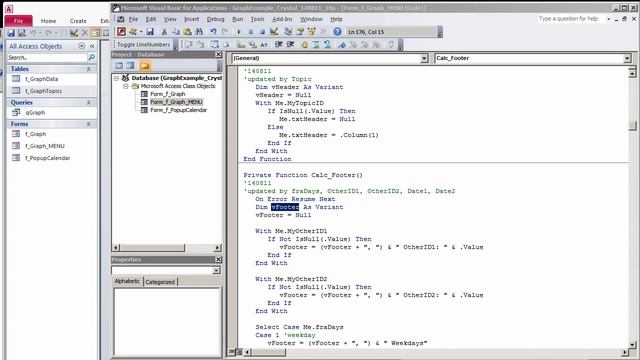Save the VBA project with floppy icon
This screenshot has height=360, width=640.
click(x=150, y=31)
